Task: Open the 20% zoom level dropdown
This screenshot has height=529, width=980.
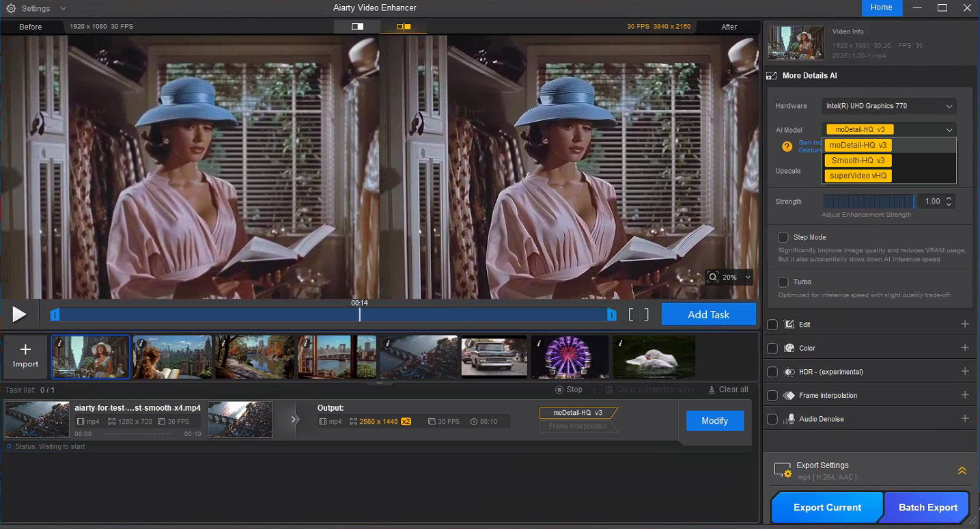Action: coord(748,277)
